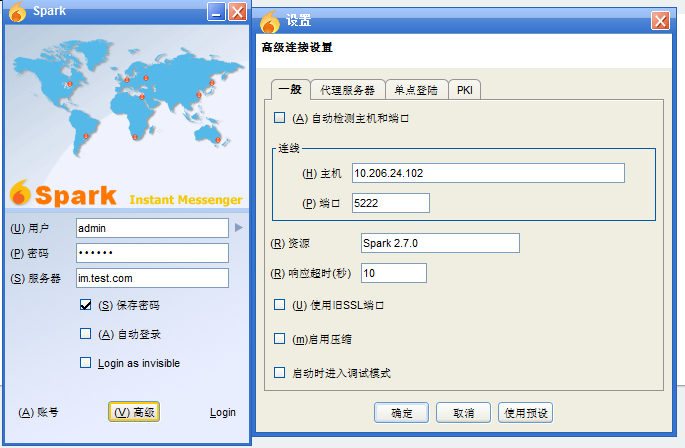Click the Spark flame icon in login title bar
The image size is (685, 448).
pos(17,11)
